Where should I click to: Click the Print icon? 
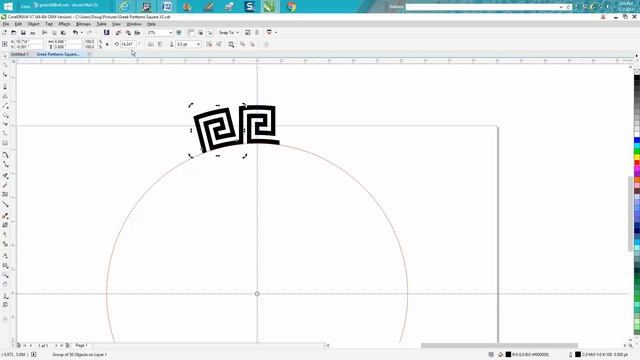pyautogui.click(x=33, y=33)
